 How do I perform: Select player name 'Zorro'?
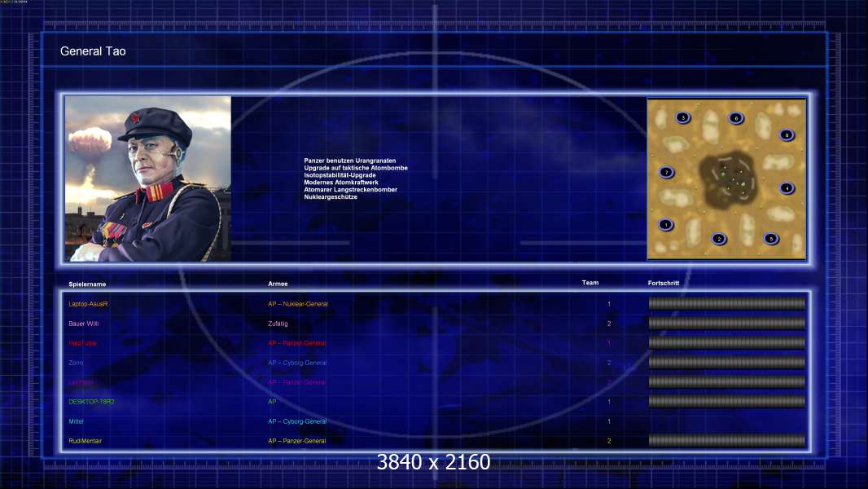[x=76, y=363]
